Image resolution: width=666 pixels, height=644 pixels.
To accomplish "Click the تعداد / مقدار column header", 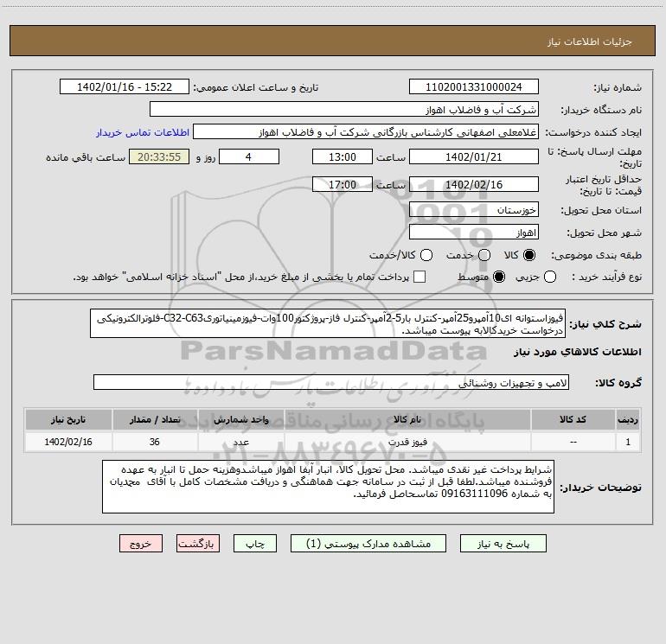I will tap(155, 419).
